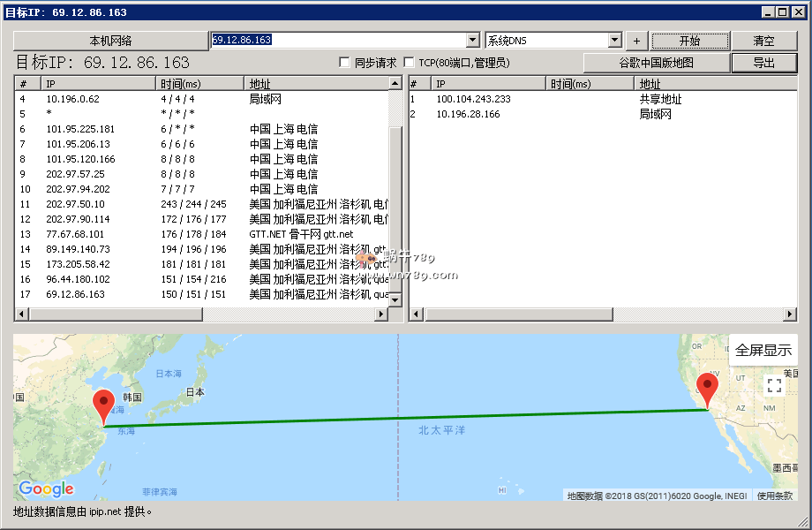Expand the target IP address dropdown
Image resolution: width=812 pixels, height=530 pixels.
(x=472, y=41)
